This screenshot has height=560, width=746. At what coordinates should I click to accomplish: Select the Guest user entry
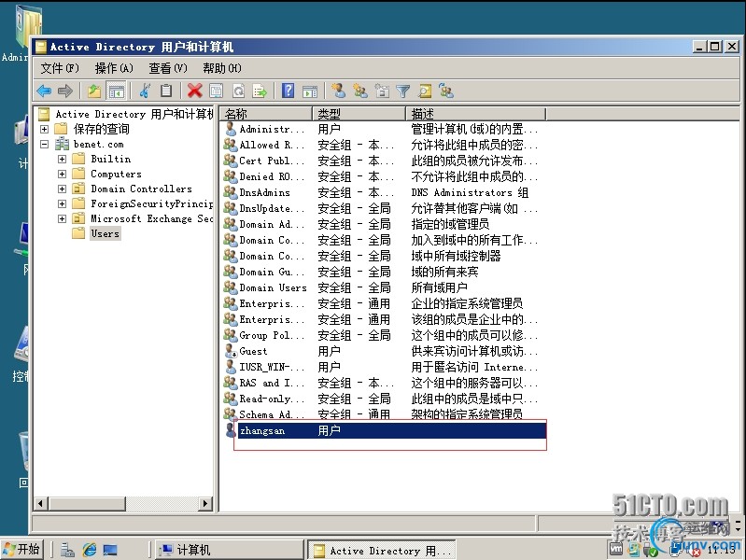click(253, 351)
